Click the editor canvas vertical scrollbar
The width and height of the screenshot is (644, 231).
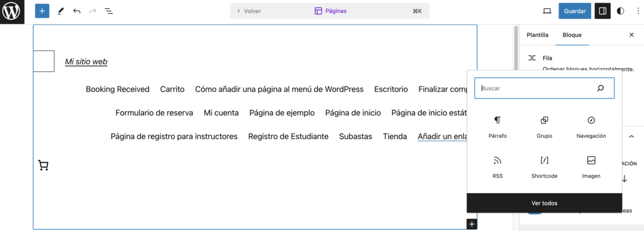pyautogui.click(x=516, y=48)
